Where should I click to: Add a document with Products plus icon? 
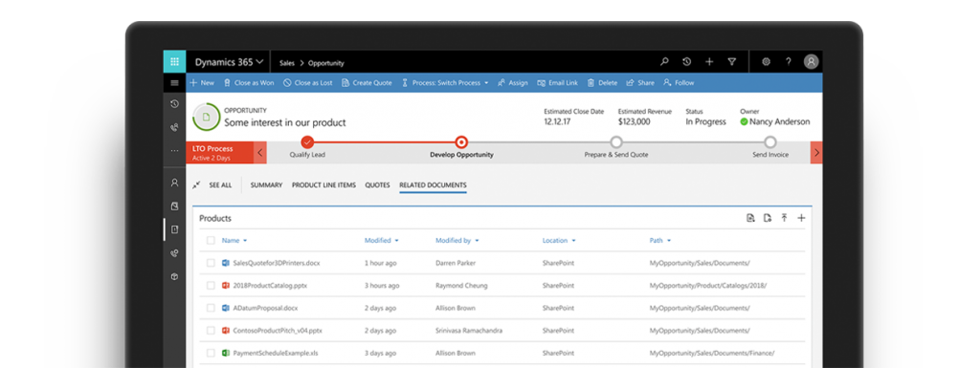point(801,218)
